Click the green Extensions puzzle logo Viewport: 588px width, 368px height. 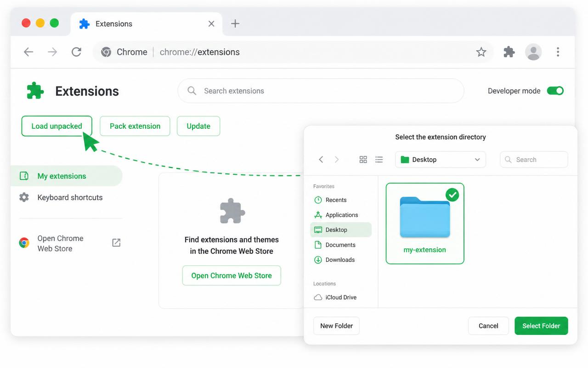click(35, 91)
